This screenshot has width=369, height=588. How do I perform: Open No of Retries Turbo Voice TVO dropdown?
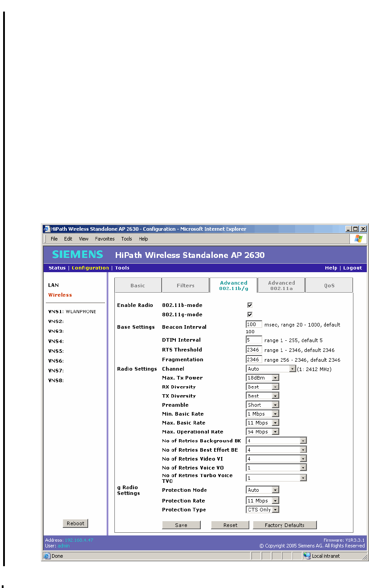click(276, 478)
